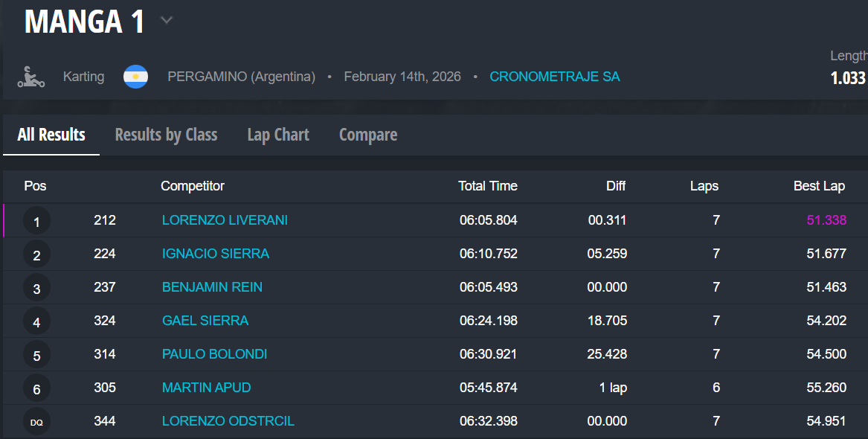Click the Argentina flag icon

click(135, 77)
